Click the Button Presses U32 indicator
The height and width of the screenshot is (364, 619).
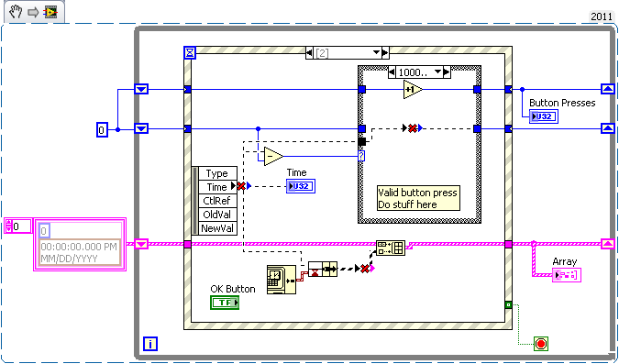point(544,116)
